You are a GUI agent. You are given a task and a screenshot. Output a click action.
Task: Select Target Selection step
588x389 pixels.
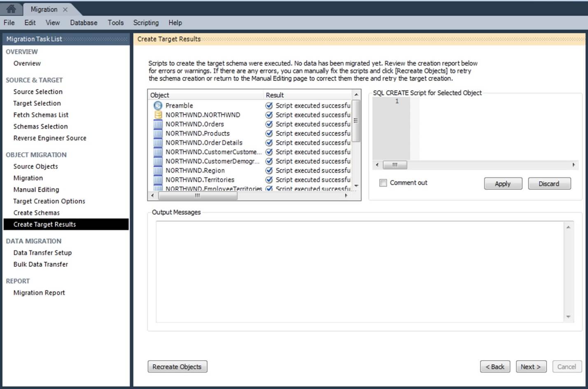click(x=37, y=103)
